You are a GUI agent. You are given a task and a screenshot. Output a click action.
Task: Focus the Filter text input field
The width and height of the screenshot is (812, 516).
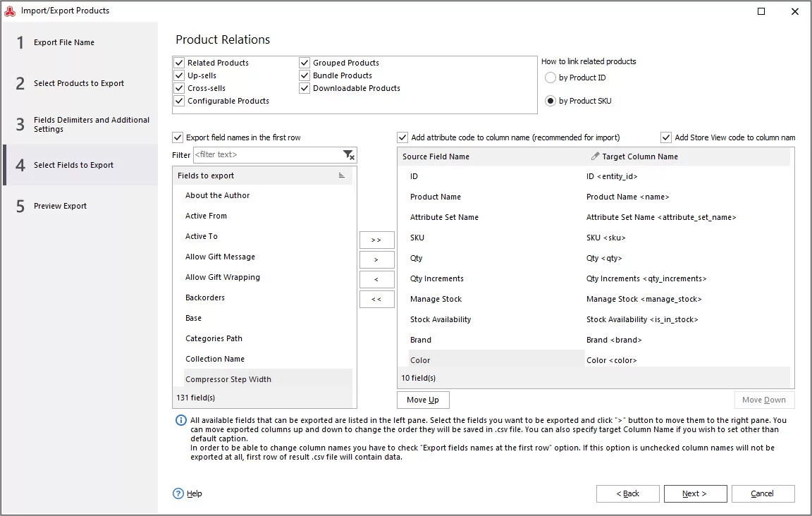[268, 155]
